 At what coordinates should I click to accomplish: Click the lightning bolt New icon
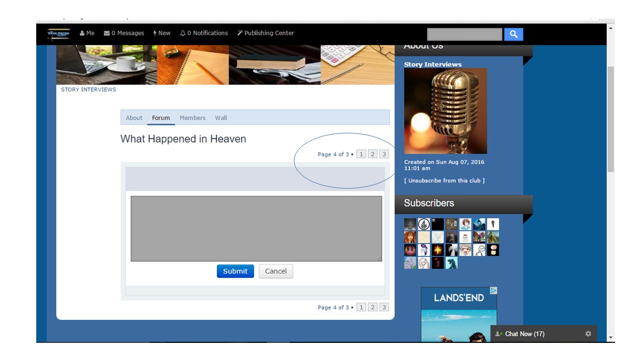[155, 33]
